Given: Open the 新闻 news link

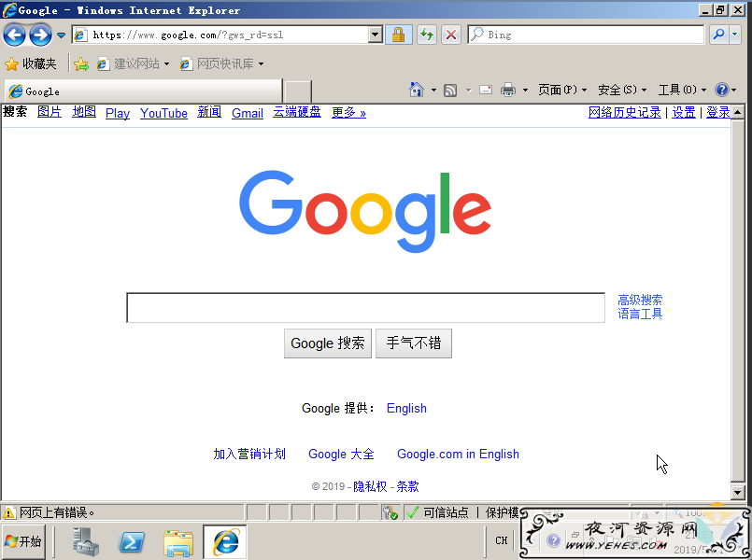Looking at the screenshot, I should [209, 112].
